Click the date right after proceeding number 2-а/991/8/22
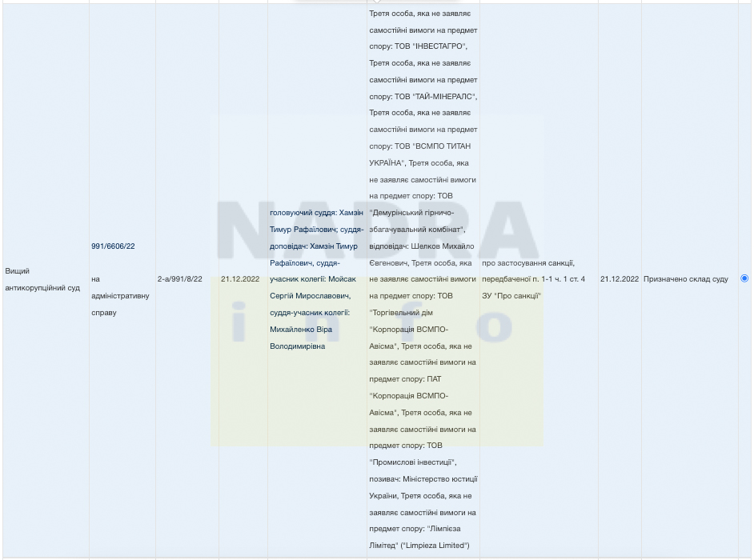 [240, 279]
